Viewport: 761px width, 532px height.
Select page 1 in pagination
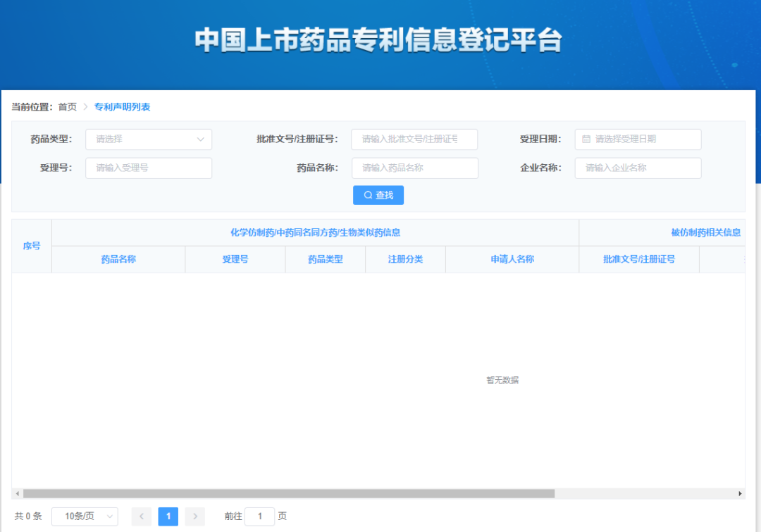coord(168,516)
